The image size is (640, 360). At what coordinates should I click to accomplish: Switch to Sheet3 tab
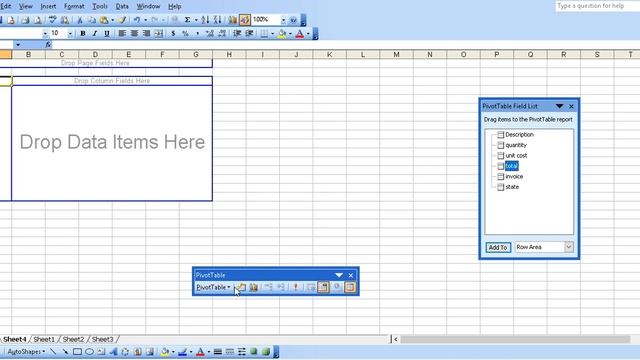102,339
